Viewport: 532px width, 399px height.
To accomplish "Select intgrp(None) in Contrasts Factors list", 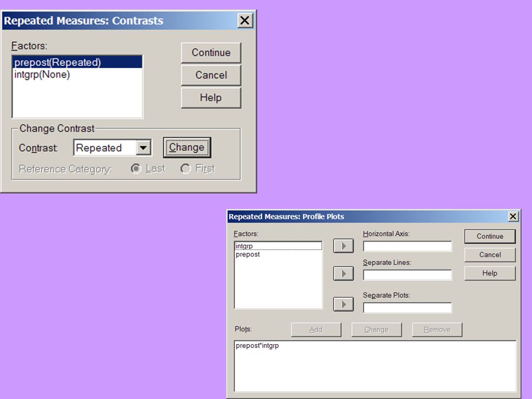I will 78,74.
